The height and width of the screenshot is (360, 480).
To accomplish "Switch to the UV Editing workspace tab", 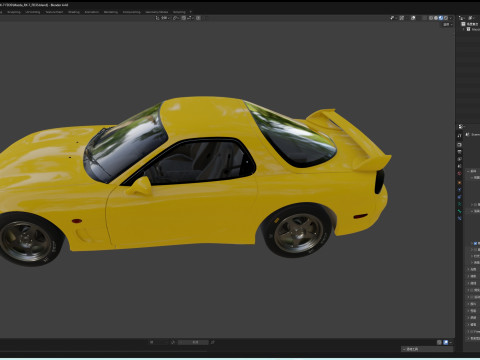I will click(x=33, y=12).
